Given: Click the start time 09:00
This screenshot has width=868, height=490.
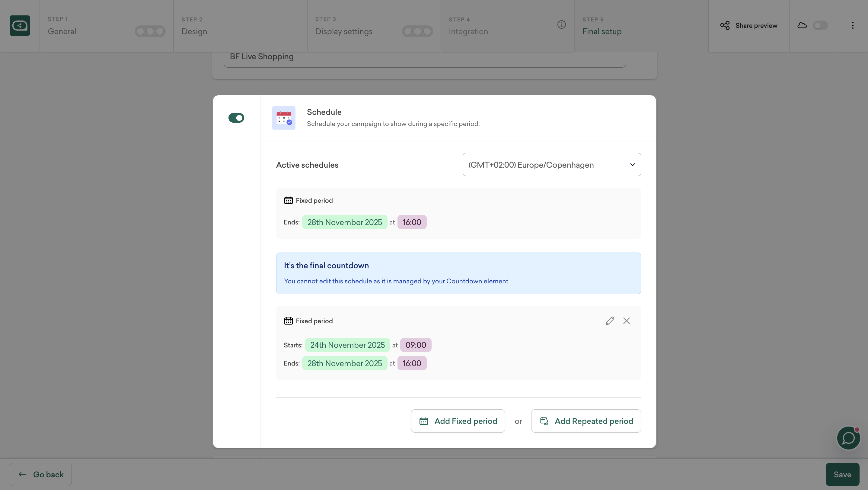Looking at the screenshot, I should [416, 345].
